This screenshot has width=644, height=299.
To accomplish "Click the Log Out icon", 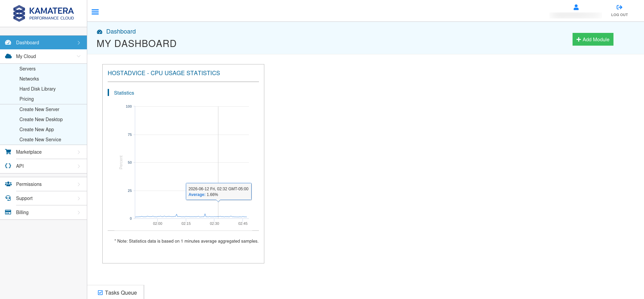I will click(619, 7).
